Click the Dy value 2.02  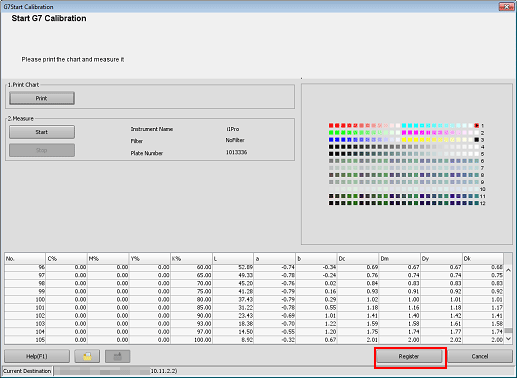coord(456,340)
